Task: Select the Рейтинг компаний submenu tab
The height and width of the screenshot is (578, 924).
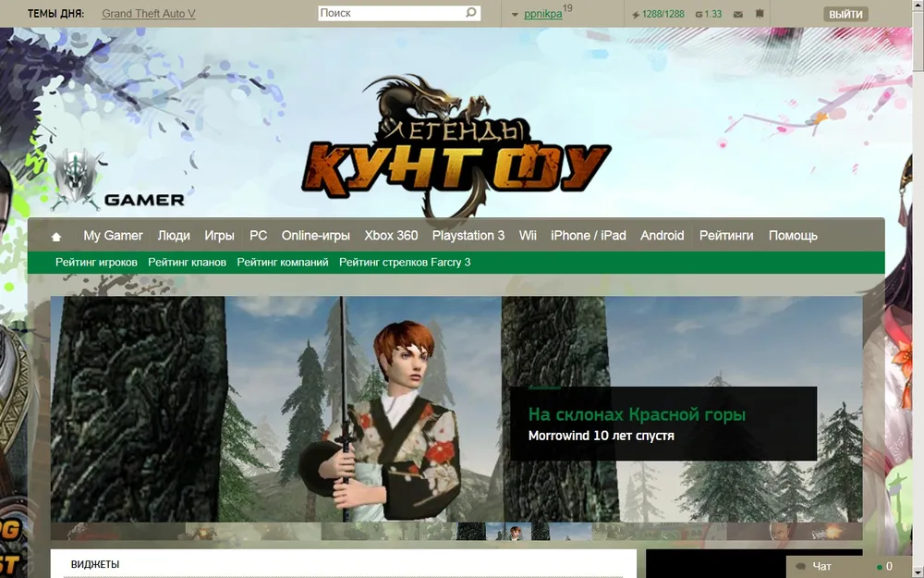Action: point(282,263)
